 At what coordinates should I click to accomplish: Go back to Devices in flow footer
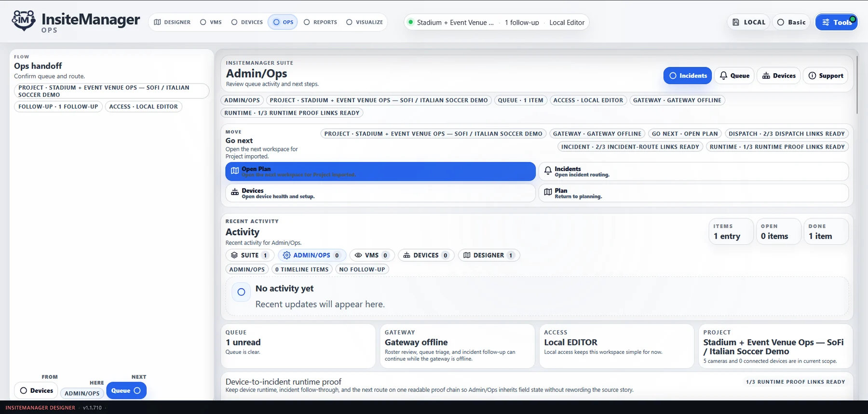click(36, 391)
